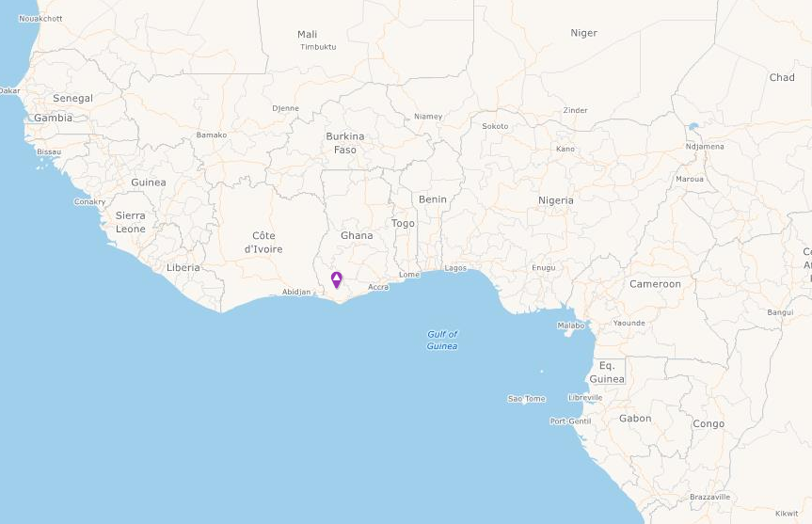Viewport: 812px width, 524px height.
Task: Select the Lagos city label
Action: 455,268
